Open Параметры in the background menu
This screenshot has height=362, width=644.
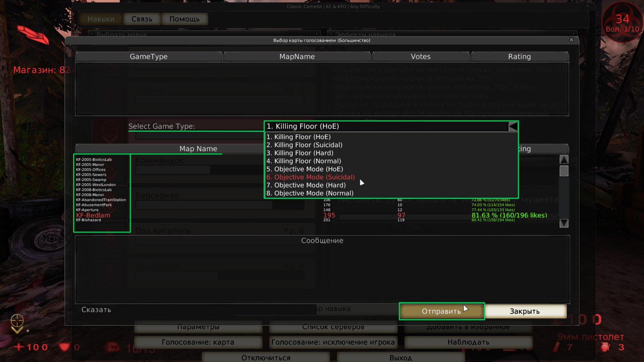198,327
